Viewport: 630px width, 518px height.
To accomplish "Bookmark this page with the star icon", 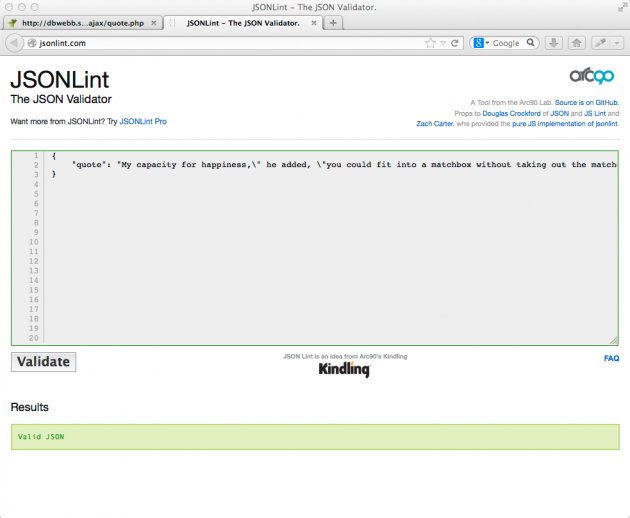I will tap(430, 43).
